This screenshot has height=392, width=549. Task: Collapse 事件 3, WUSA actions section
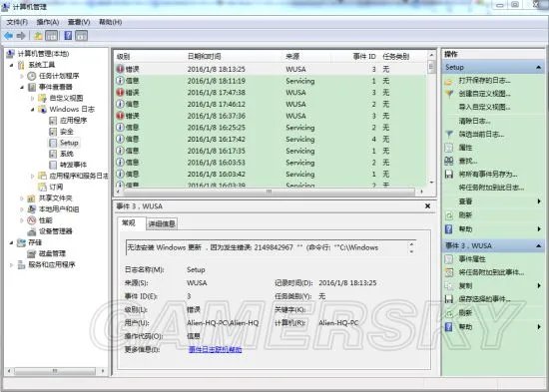(x=538, y=246)
